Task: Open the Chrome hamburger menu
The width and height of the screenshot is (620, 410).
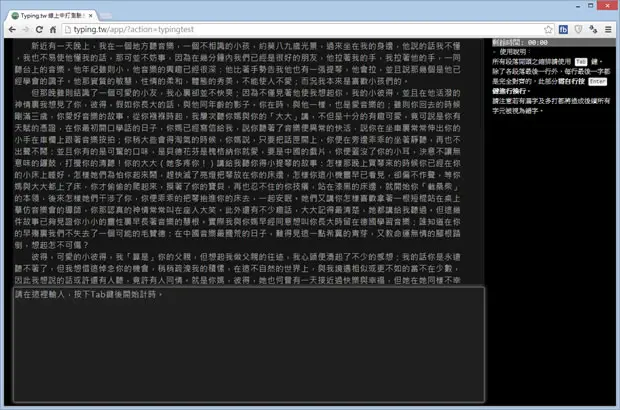Action: (608, 30)
